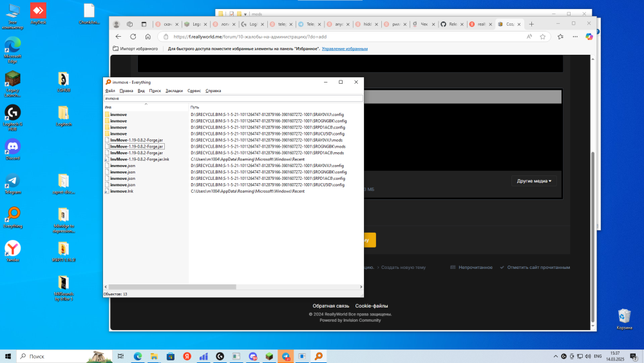This screenshot has height=363, width=644.
Task: Select InvMove-1.19-0.8.2-Forge.jar in $ROGNGBK\mods
Action: click(137, 146)
